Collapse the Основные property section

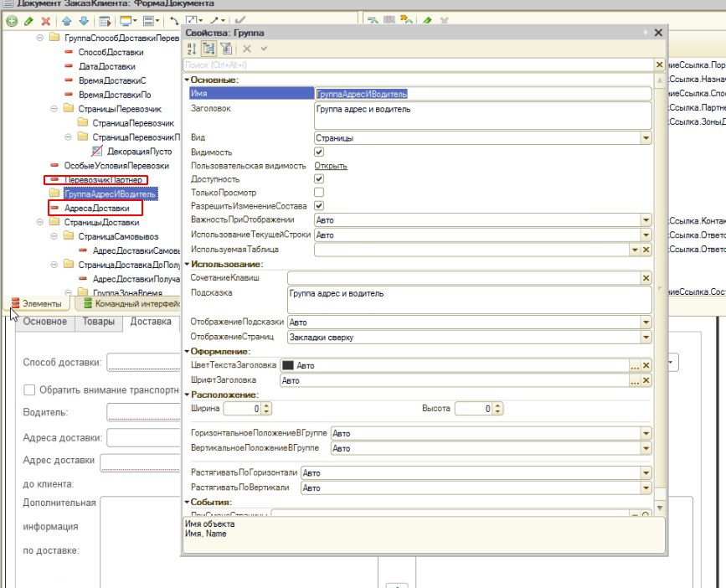187,80
